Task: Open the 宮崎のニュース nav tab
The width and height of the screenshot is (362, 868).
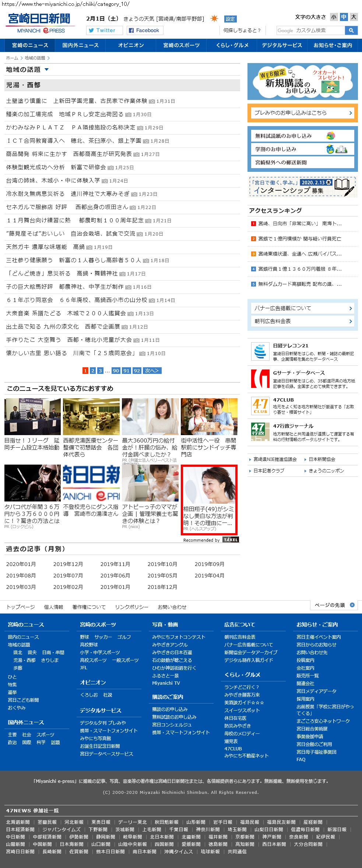Action: click(30, 45)
